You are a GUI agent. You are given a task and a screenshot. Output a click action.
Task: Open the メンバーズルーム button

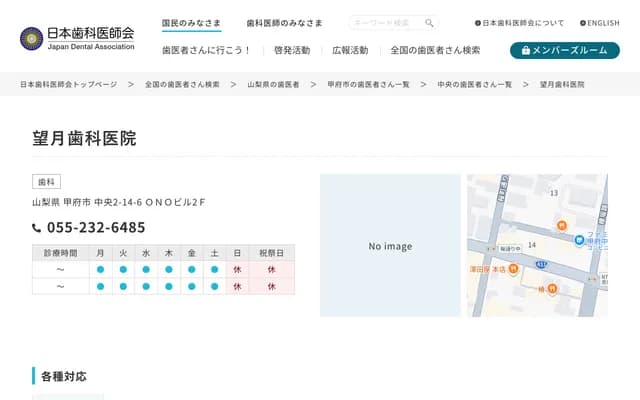click(x=564, y=50)
